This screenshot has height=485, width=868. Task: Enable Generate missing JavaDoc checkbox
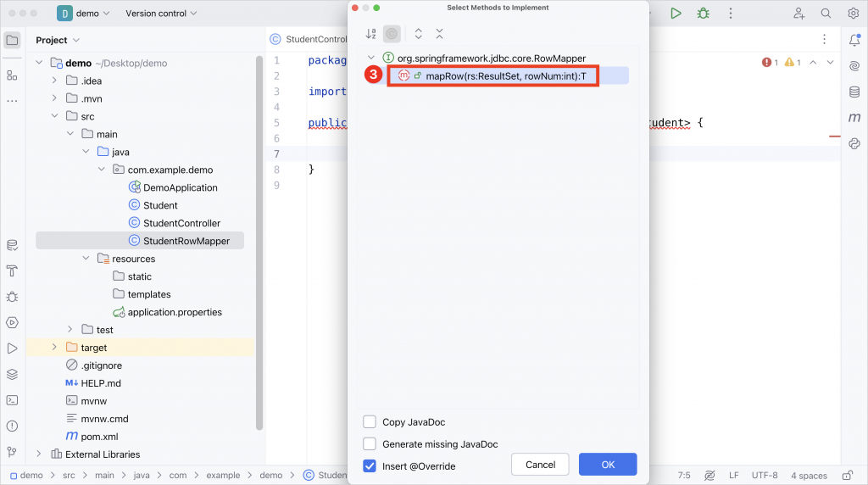(x=370, y=444)
